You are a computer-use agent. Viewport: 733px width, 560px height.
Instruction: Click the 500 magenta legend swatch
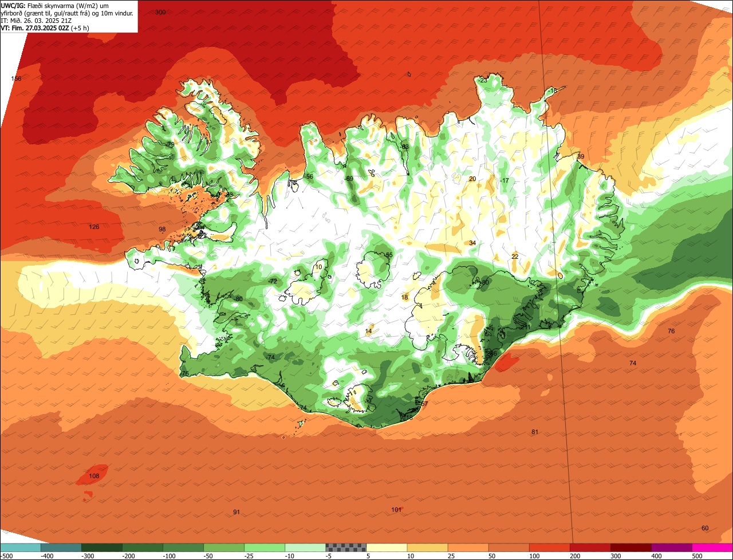(712, 547)
